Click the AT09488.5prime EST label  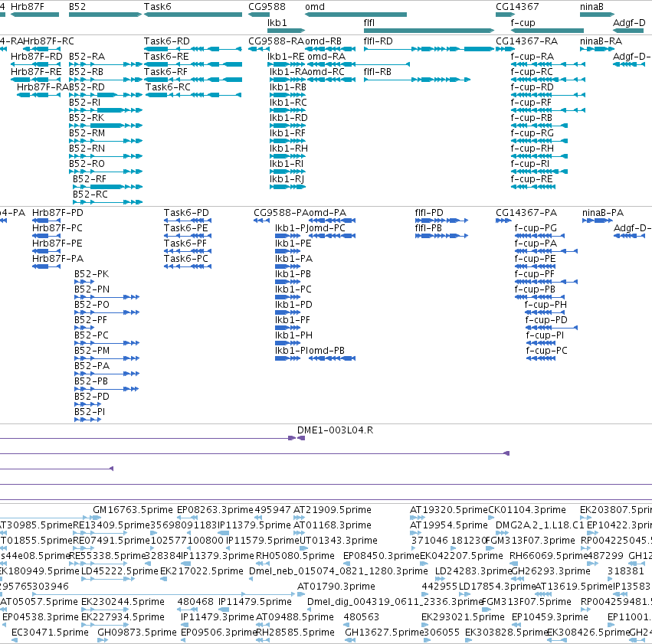coord(295,617)
